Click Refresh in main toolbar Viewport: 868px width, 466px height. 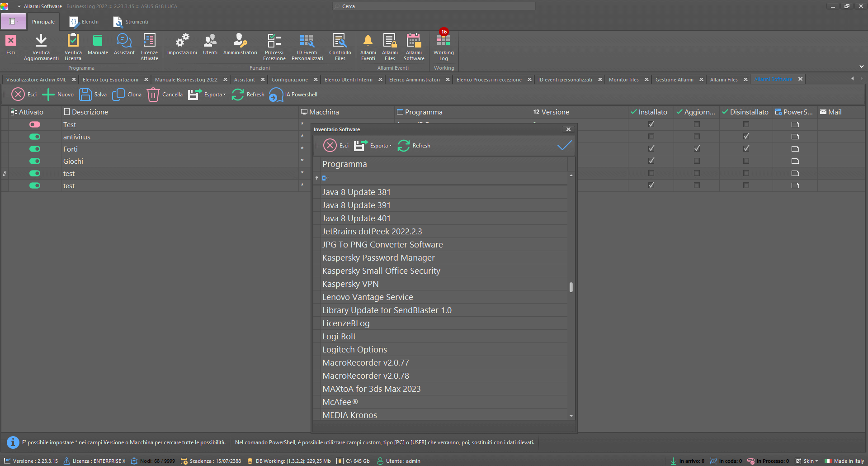(x=248, y=95)
